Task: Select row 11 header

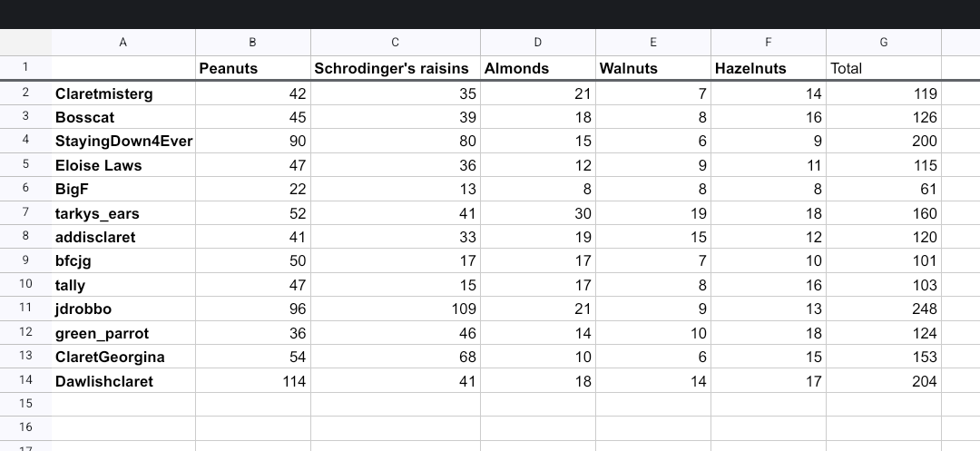Action: click(25, 309)
